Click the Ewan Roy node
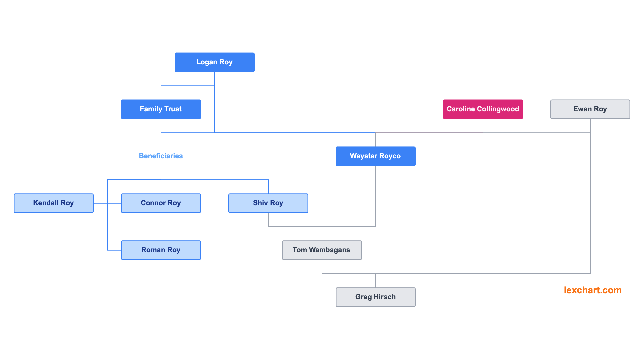This screenshot has height=362, width=644. (590, 109)
